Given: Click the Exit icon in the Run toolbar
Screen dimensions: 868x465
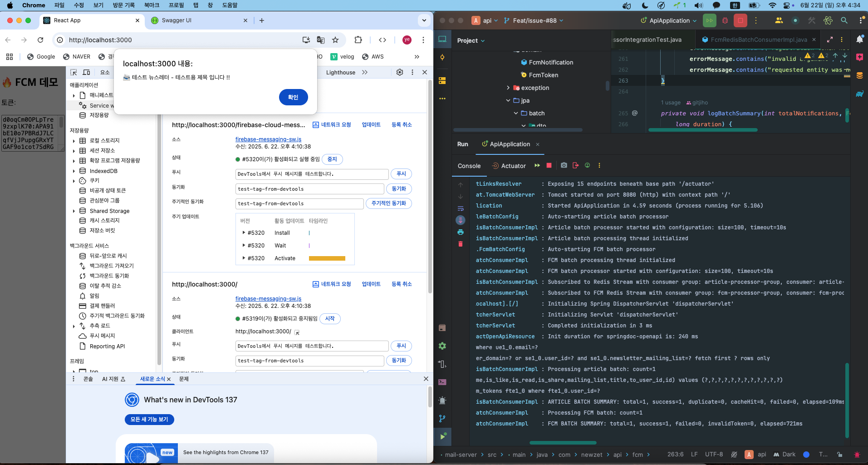Looking at the screenshot, I should pos(575,166).
